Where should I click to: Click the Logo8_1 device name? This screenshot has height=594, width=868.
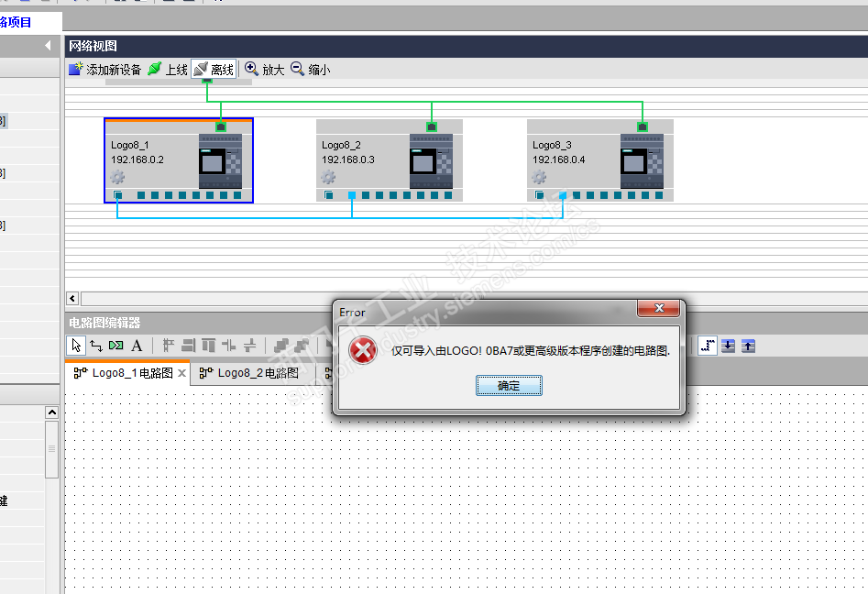(129, 145)
